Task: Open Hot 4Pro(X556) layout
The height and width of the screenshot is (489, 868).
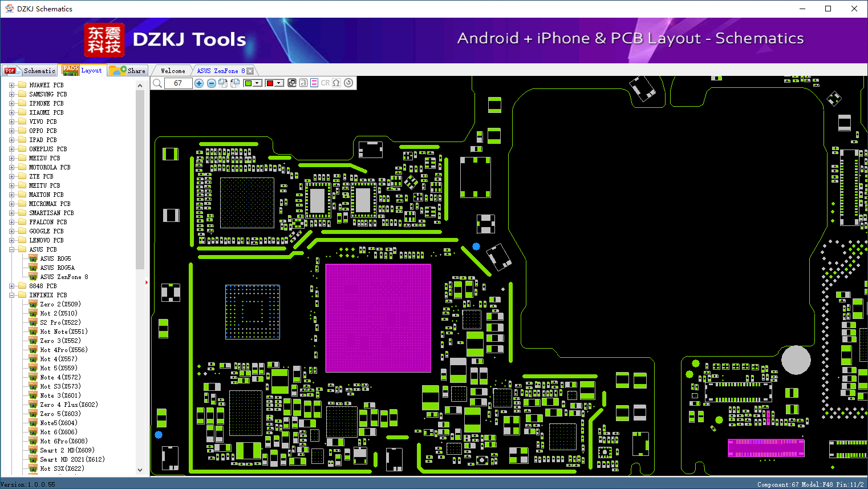Action: coord(63,350)
